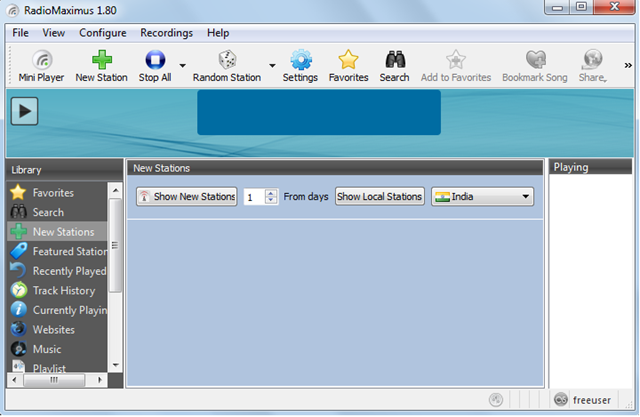Open the File menu
This screenshot has width=640, height=417.
(20, 33)
